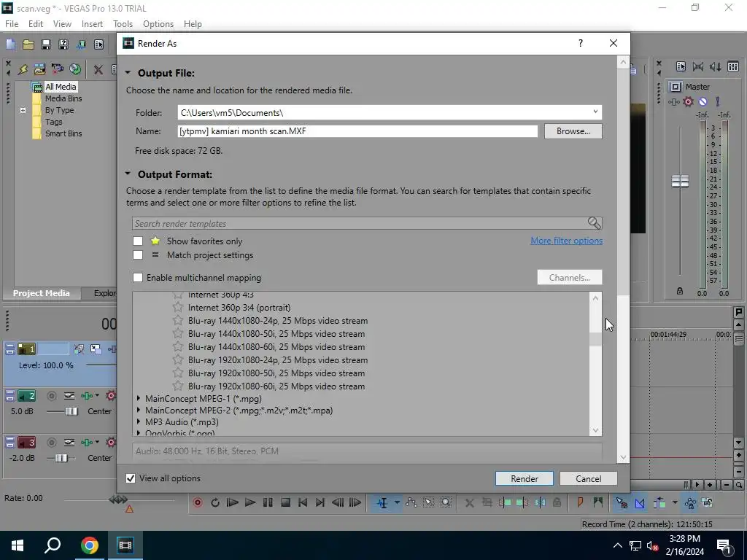
Task: Uncheck View all options
Action: coord(131,478)
